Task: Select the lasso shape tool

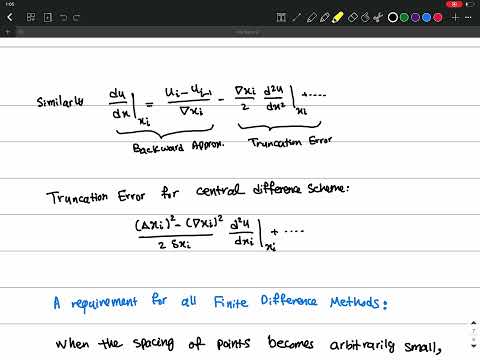Action: coord(366,17)
